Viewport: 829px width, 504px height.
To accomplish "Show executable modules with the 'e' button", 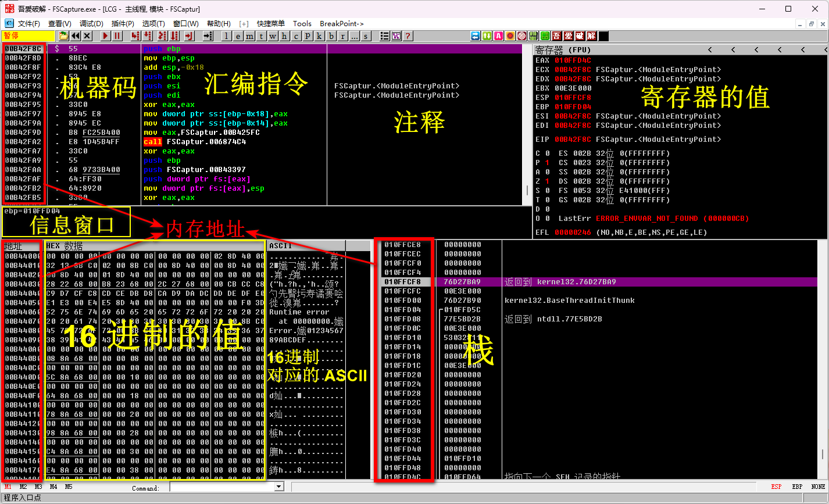I will (x=238, y=35).
